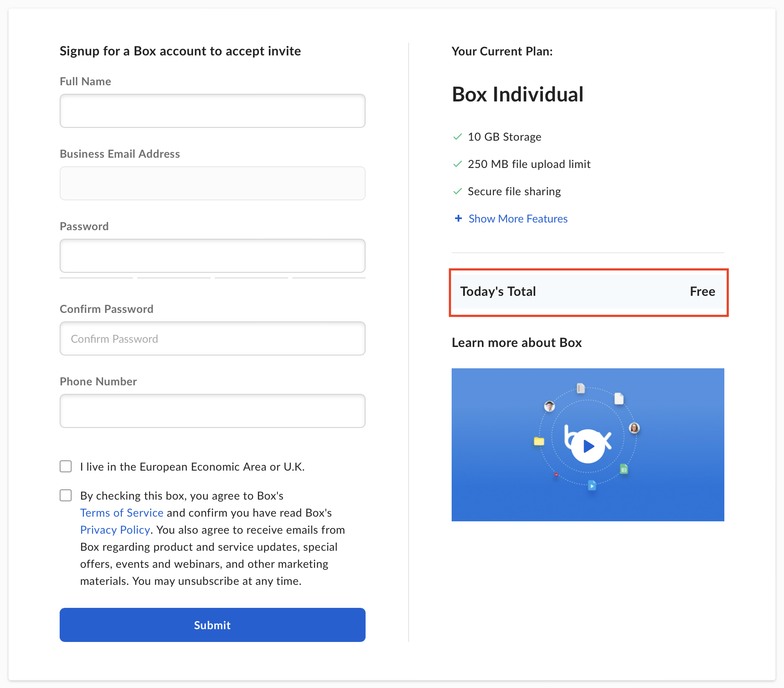Click the yellow folder icon in the video thumbnail
The image size is (784, 688).
(x=539, y=441)
